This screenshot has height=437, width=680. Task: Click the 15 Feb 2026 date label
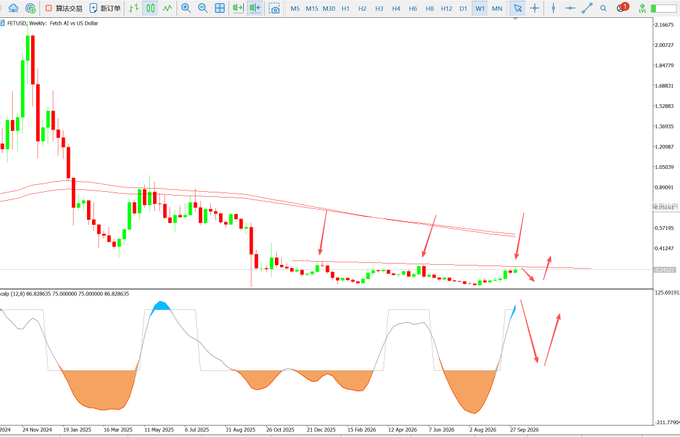(362, 430)
